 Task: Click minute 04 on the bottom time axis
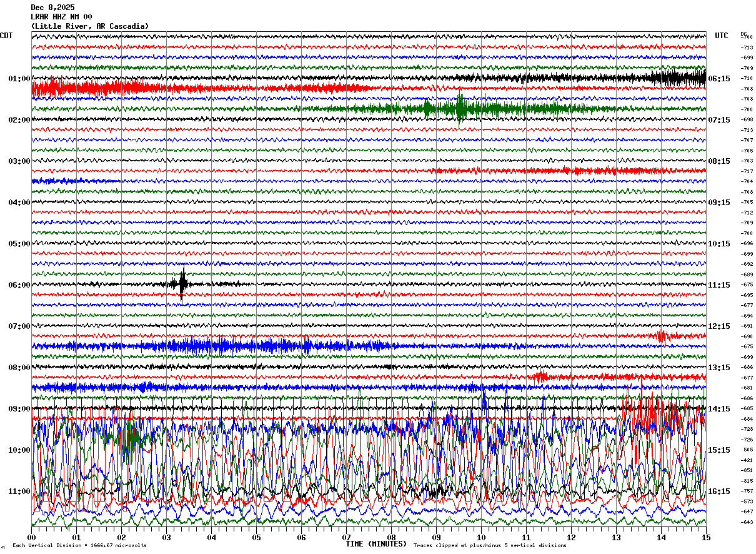(x=211, y=537)
